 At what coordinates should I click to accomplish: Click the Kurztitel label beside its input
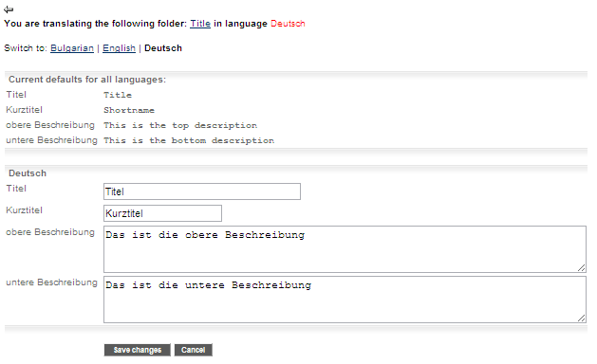(x=24, y=209)
